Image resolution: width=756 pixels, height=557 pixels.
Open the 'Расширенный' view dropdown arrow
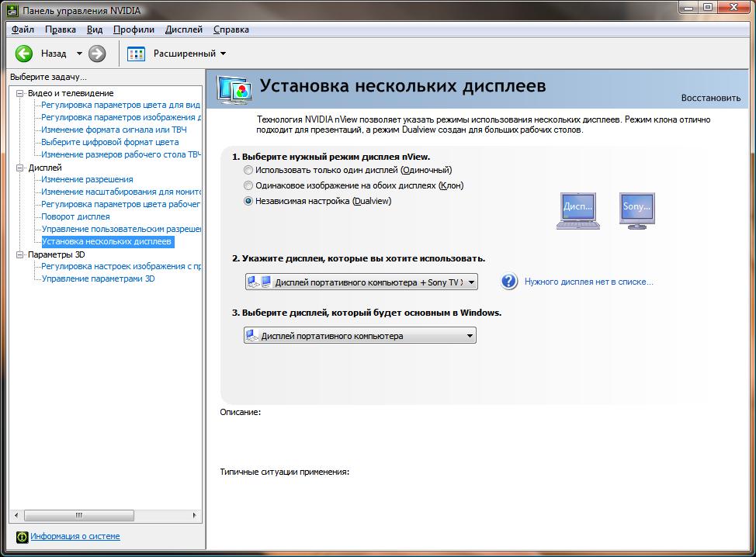coord(224,54)
